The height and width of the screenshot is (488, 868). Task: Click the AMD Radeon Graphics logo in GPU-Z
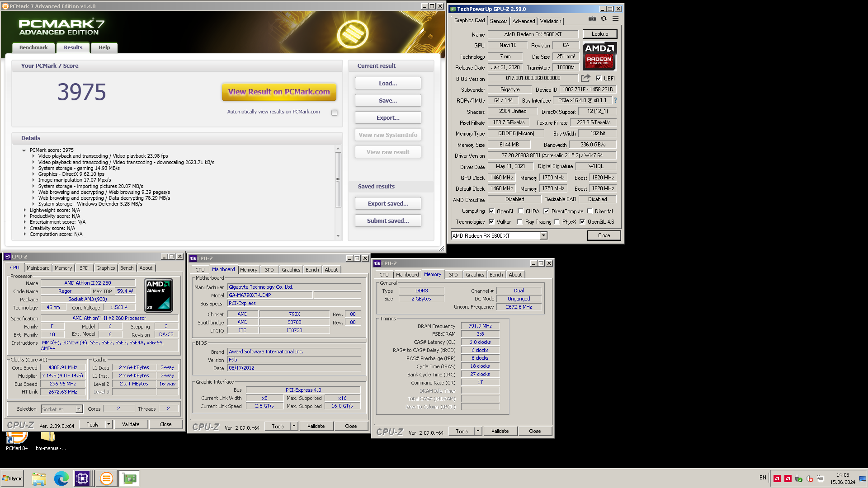pyautogui.click(x=599, y=56)
